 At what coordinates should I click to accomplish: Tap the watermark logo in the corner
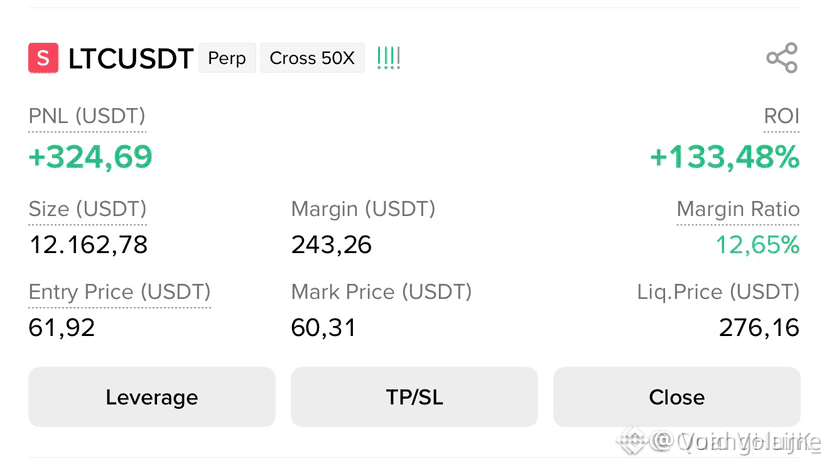pyautogui.click(x=632, y=441)
